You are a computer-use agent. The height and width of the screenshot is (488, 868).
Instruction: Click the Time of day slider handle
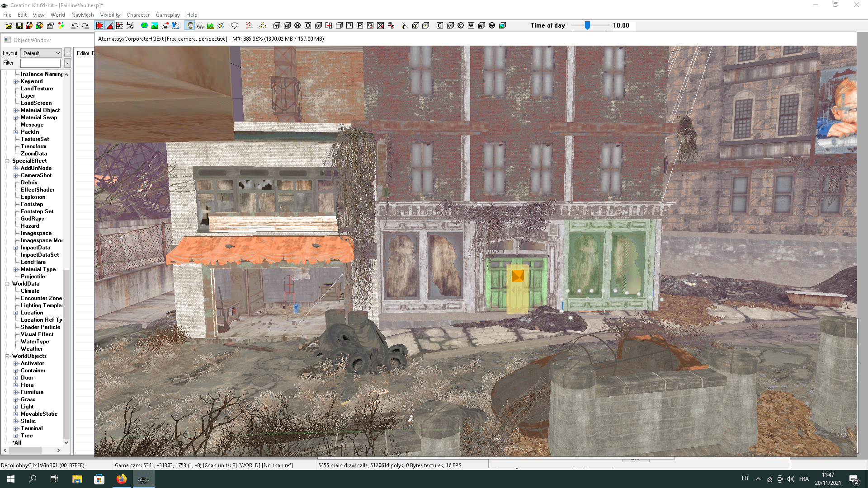(587, 26)
